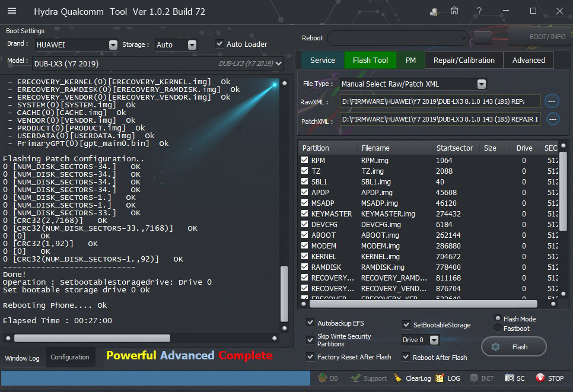Click the 'Flashing Patch Configuration..' log line
Image resolution: width=573 pixels, height=392 pixels.
(x=74, y=158)
